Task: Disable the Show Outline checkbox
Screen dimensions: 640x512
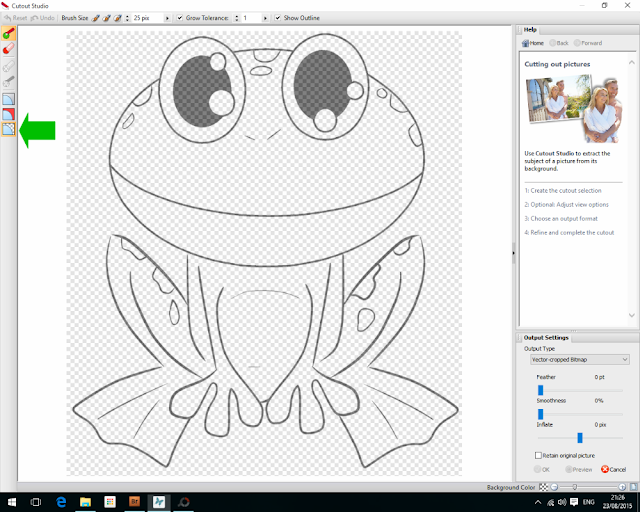Action: pos(278,18)
